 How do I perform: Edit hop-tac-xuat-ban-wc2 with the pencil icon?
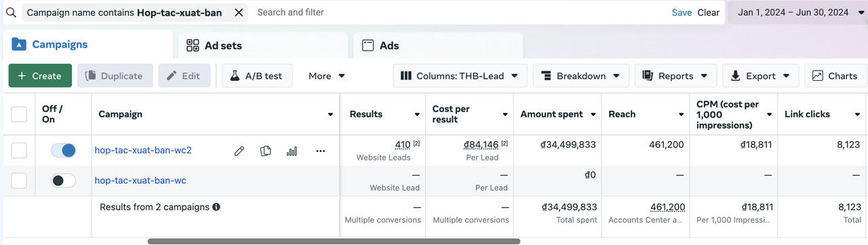[x=239, y=151]
